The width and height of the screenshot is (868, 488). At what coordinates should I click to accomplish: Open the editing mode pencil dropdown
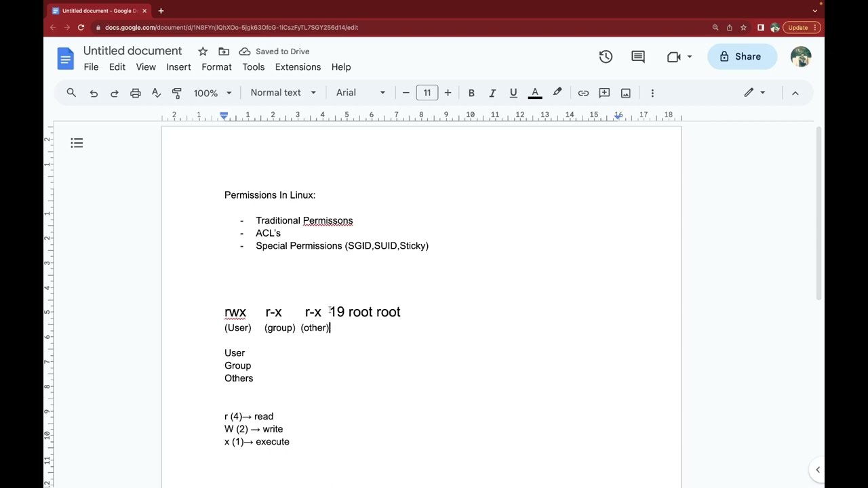click(x=754, y=93)
